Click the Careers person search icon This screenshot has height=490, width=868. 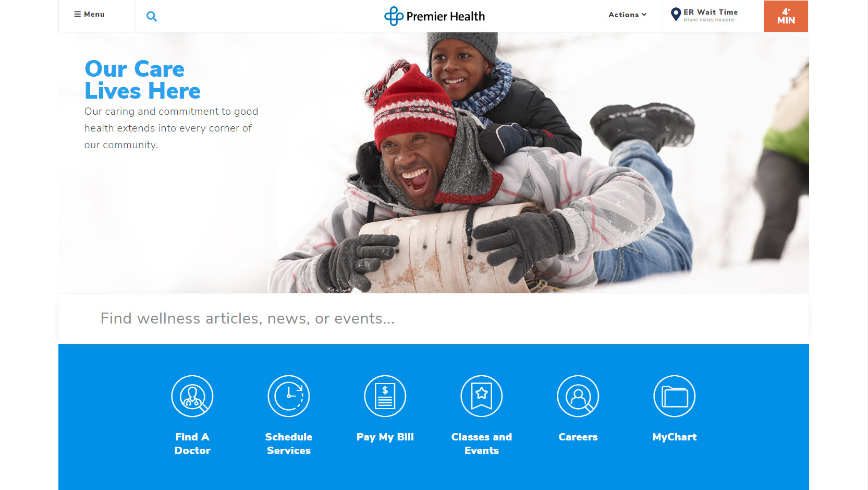coord(578,396)
